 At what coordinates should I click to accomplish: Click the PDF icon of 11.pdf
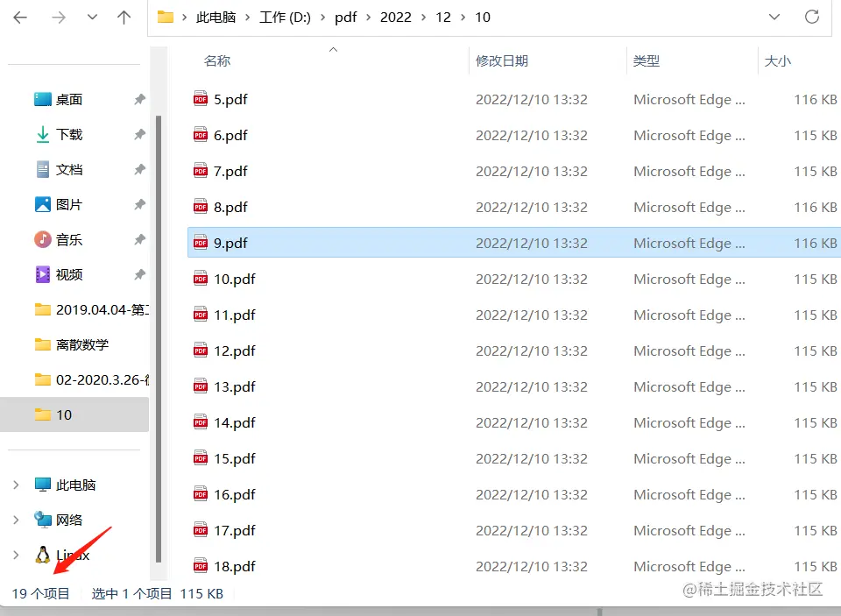(201, 315)
